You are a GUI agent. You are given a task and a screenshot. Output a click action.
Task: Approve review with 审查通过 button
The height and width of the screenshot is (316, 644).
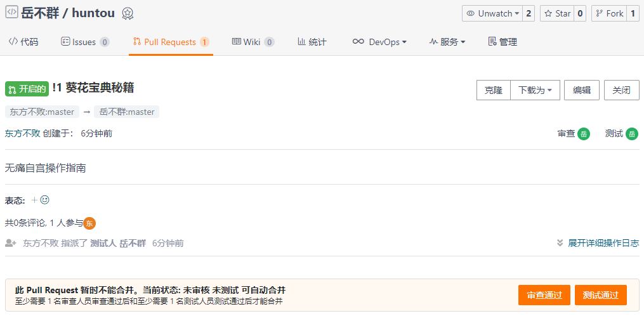544,295
